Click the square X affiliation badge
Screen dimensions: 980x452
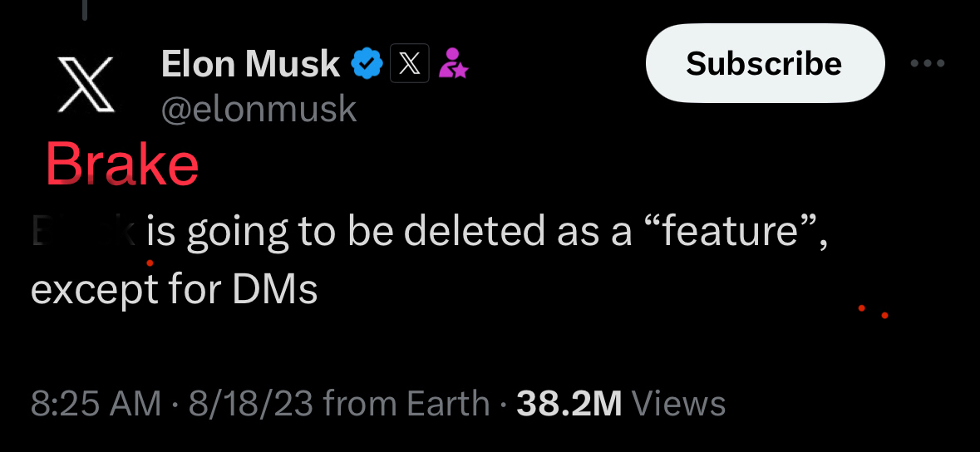[410, 64]
